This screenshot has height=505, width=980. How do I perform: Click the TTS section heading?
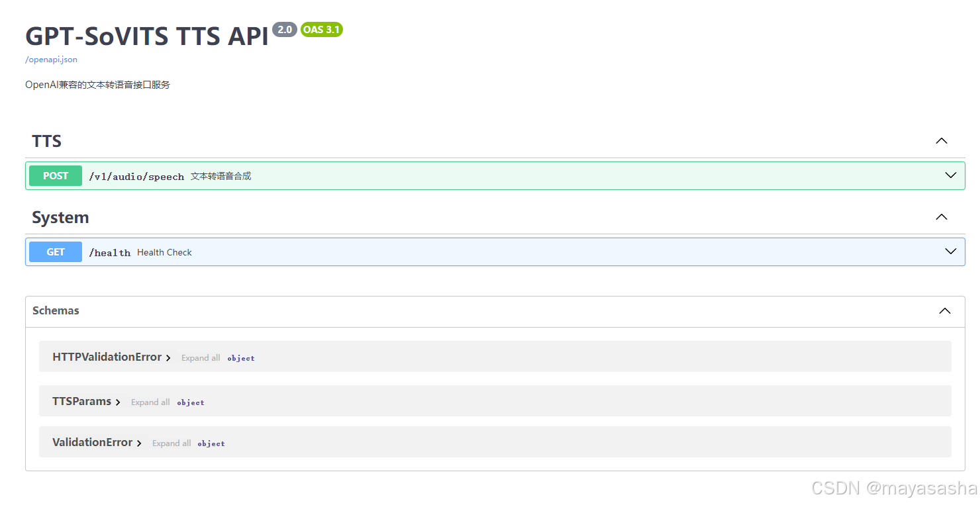46,141
